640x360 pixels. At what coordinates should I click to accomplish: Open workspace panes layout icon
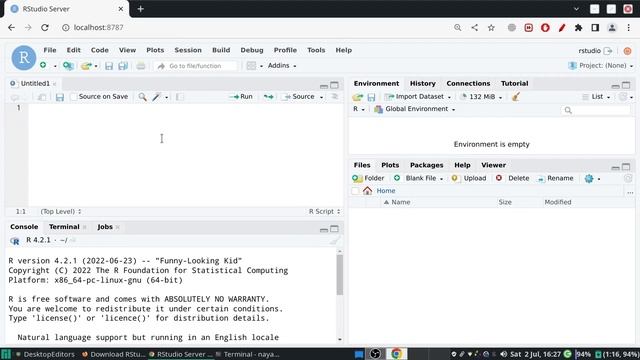point(251,66)
